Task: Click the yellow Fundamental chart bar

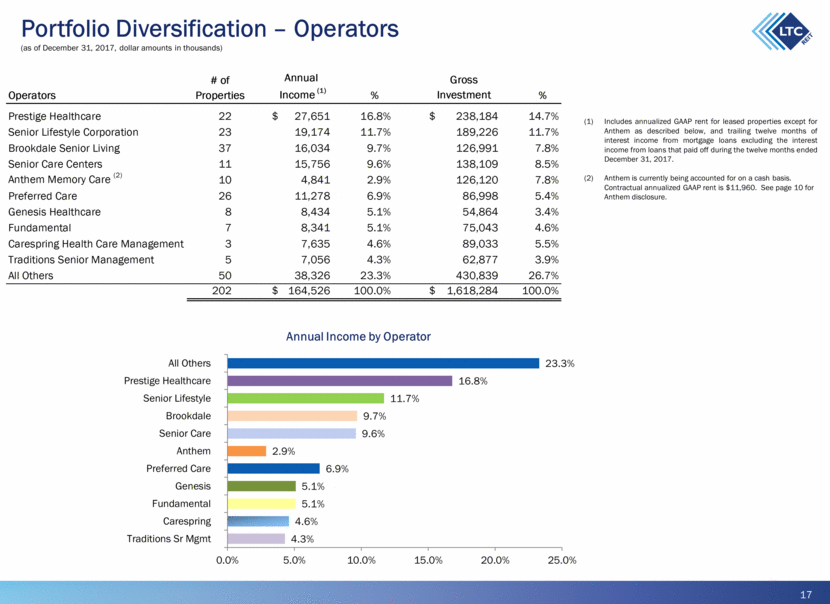Action: (261, 503)
